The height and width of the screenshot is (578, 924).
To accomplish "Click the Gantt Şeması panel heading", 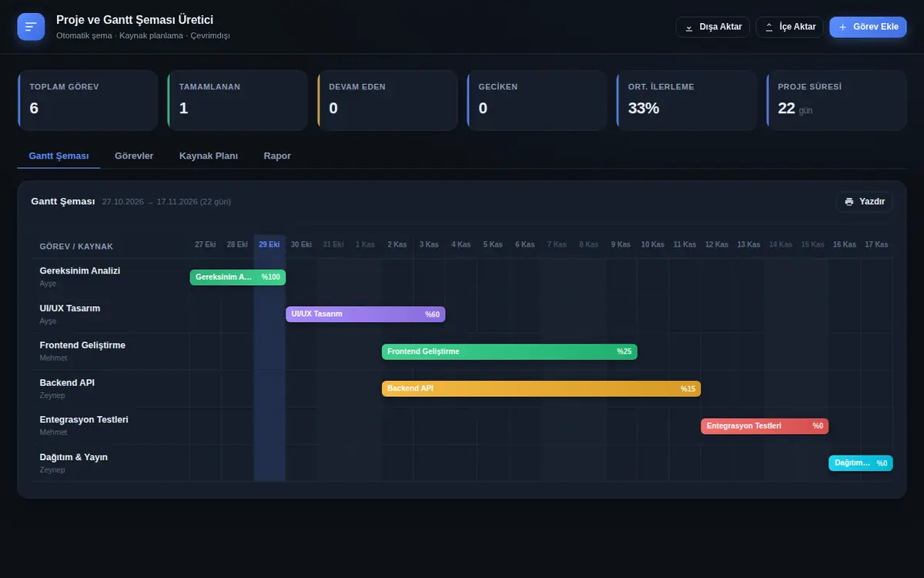I will (63, 201).
